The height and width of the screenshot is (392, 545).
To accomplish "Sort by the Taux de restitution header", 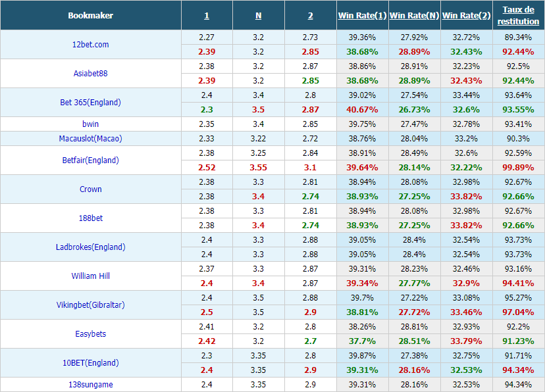I will click(518, 15).
